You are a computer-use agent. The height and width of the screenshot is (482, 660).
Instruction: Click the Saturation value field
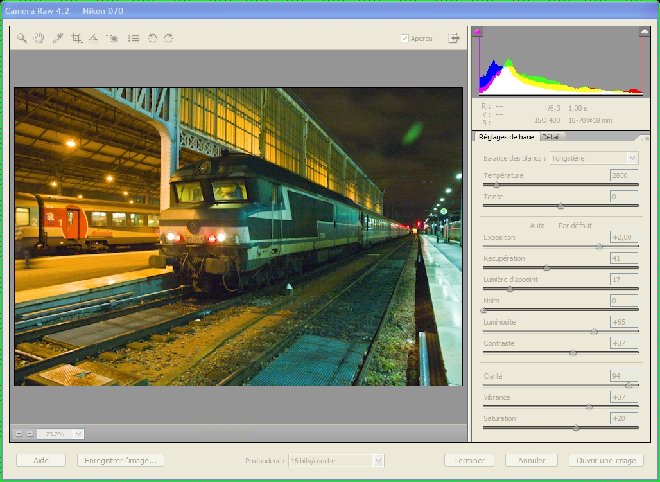click(624, 418)
